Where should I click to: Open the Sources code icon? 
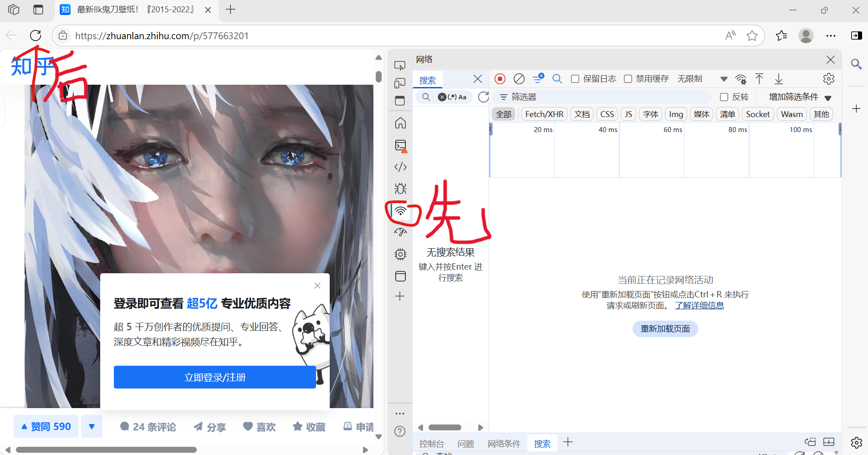[400, 167]
